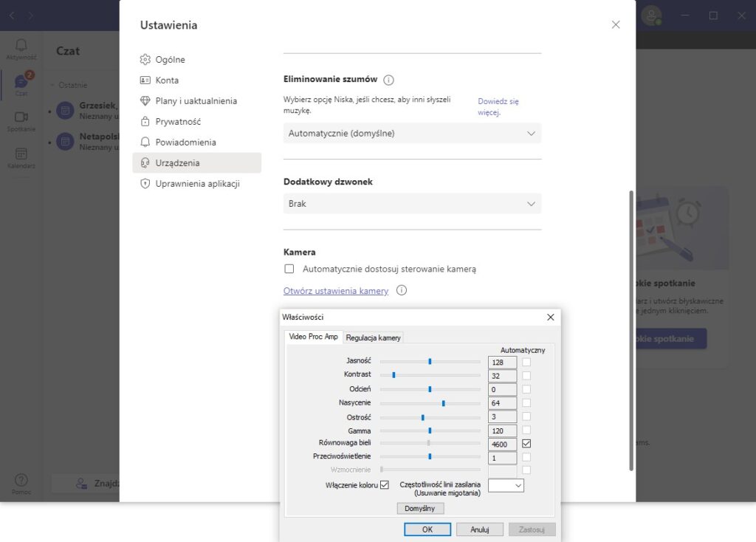Click the Ustawienia dialog vertical scrollbar
The width and height of the screenshot is (756, 542).
point(631,330)
